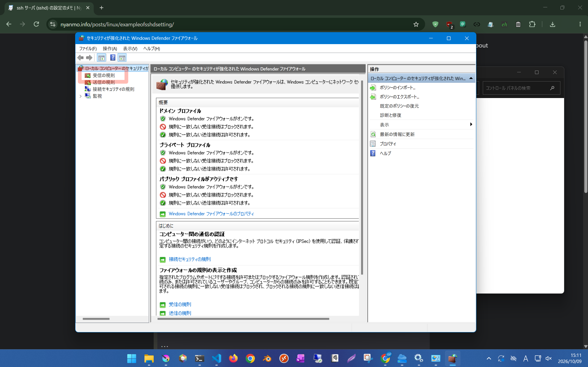The height and width of the screenshot is (367, 588).
Task: Click the refresh icon beside 最新の情報に更新
Action: click(x=373, y=134)
